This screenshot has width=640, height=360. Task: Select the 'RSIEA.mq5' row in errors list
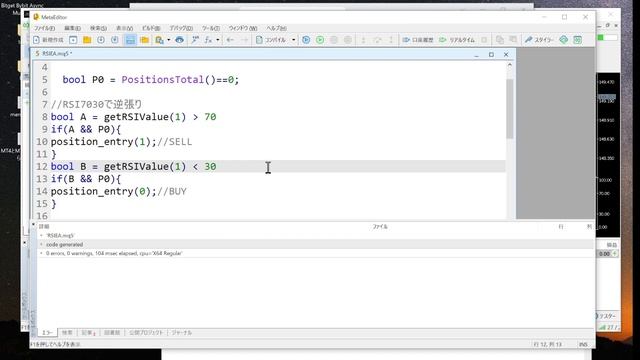[315, 236]
